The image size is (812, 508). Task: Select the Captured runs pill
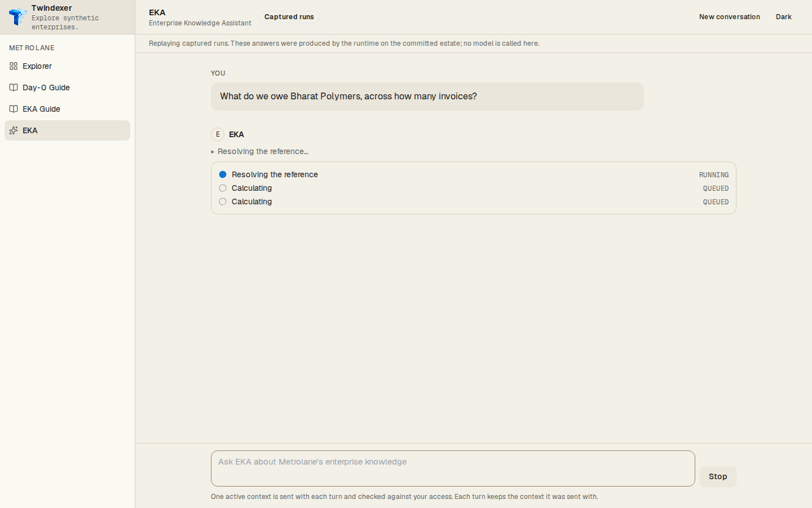coord(289,17)
